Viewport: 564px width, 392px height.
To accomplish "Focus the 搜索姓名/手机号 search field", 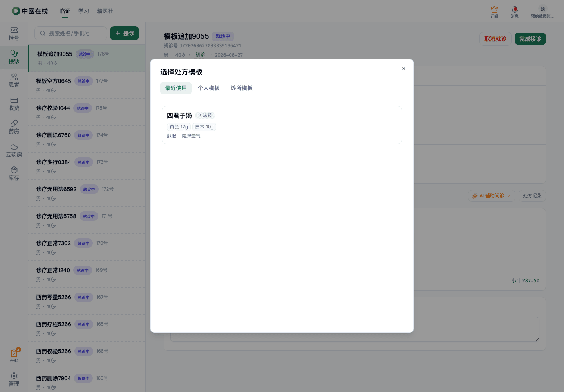I will tap(70, 33).
